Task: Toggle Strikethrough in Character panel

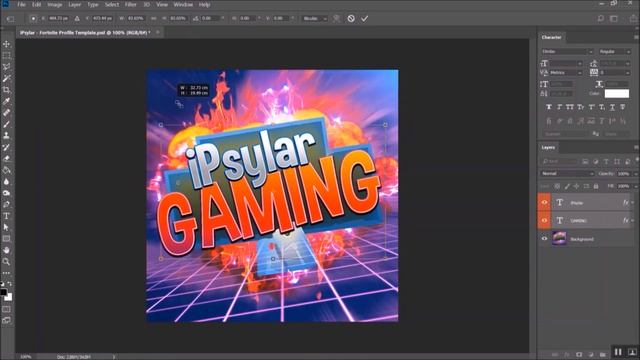Action: pyautogui.click(x=623, y=107)
